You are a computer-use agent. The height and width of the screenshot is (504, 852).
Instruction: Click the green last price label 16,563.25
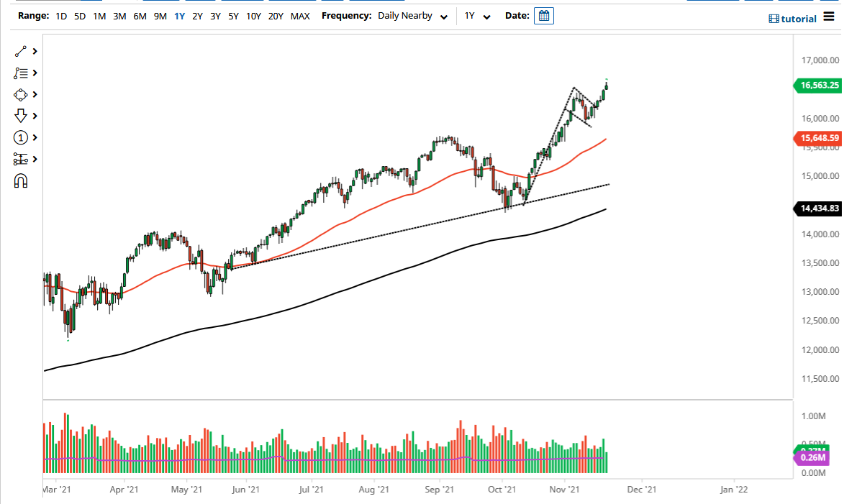click(818, 86)
